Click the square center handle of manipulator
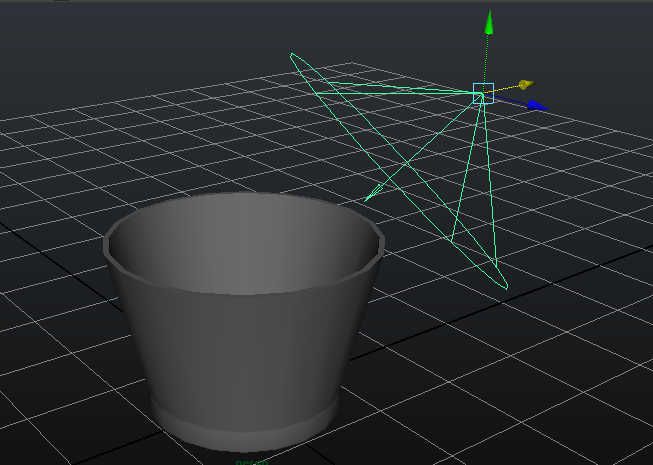 pyautogui.click(x=483, y=93)
